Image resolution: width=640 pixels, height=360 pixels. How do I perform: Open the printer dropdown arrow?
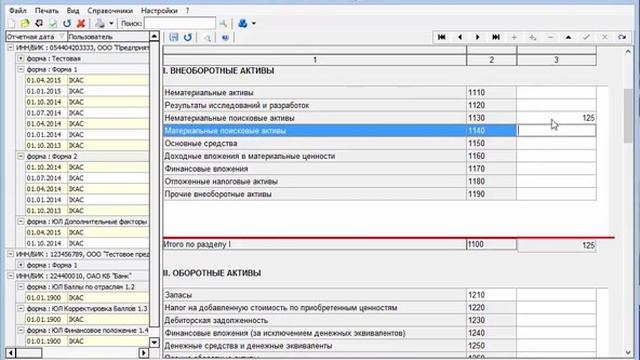click(x=111, y=23)
